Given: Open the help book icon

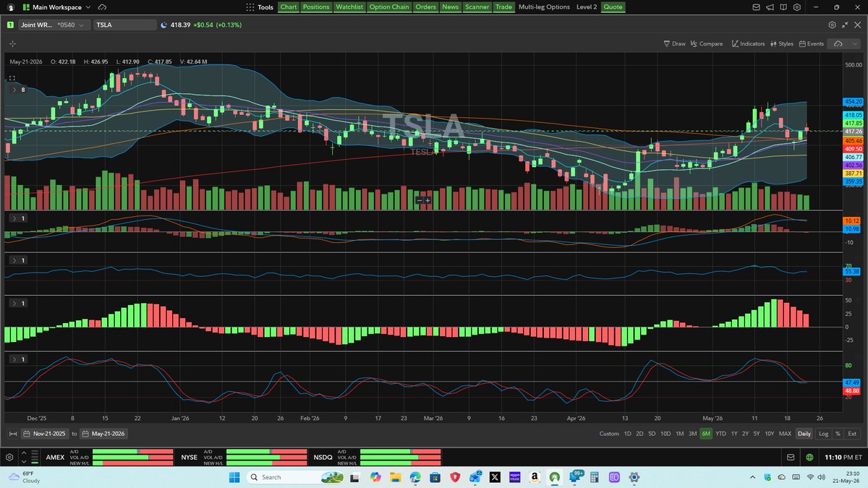Looking at the screenshot, I should pyautogui.click(x=783, y=7).
